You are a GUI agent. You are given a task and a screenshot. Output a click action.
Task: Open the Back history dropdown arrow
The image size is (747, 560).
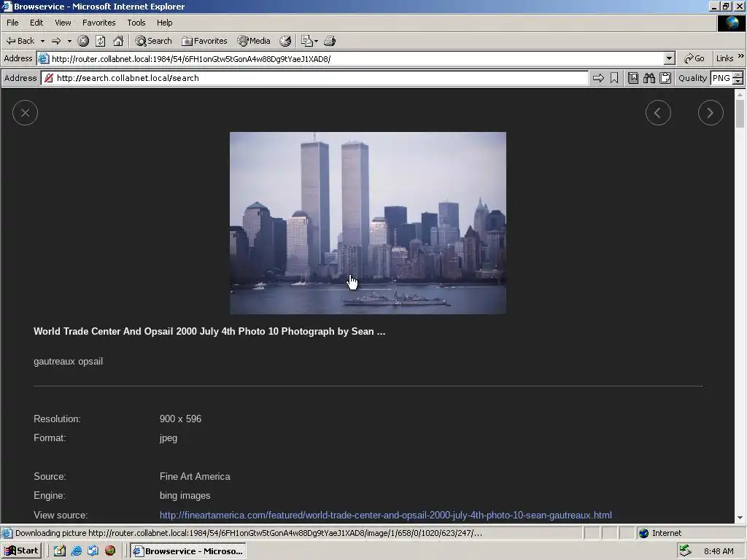pos(42,41)
